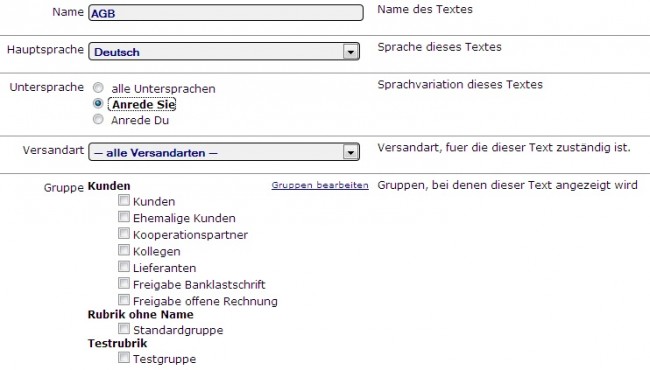Viewport: 650px width, 370px height.
Task: Click the 'Ehemalige Kunden' label text
Action: pyautogui.click(x=184, y=218)
